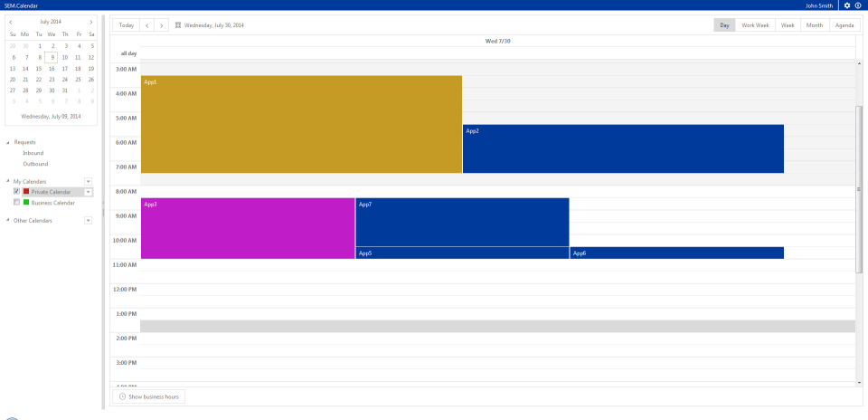Click the info icon in the title bar
Viewport: 868px width, 420px height.
(859, 5)
